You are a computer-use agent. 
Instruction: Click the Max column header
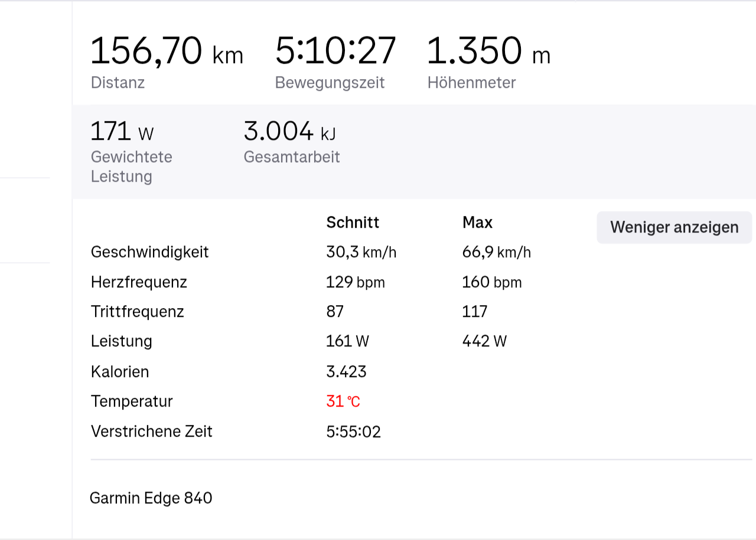pos(477,222)
